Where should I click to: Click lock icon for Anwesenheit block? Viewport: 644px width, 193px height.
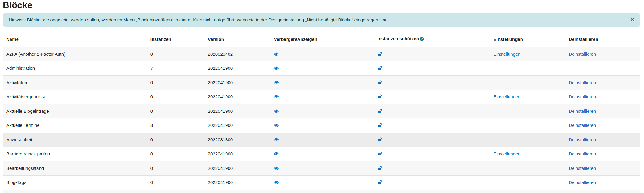380,140
